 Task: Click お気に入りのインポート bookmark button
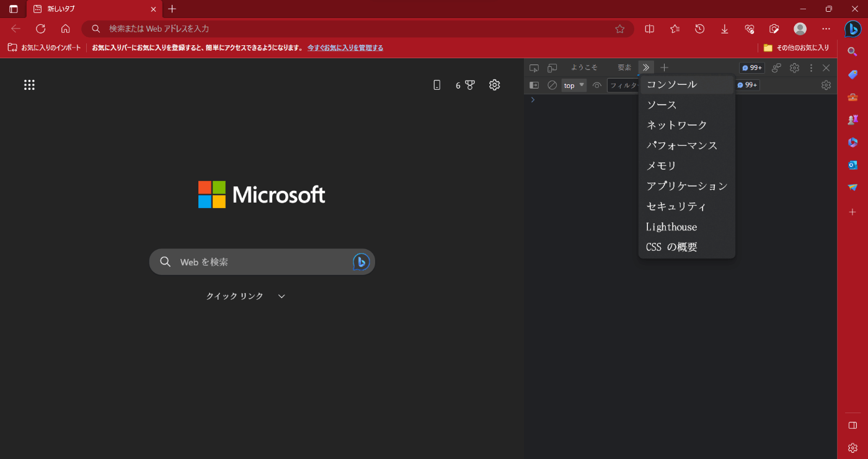tap(44, 48)
